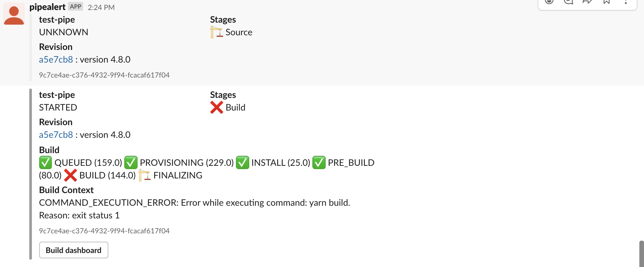Click the crane emoji beside FINALIZING
The width and height of the screenshot is (644, 267).
[x=145, y=175]
